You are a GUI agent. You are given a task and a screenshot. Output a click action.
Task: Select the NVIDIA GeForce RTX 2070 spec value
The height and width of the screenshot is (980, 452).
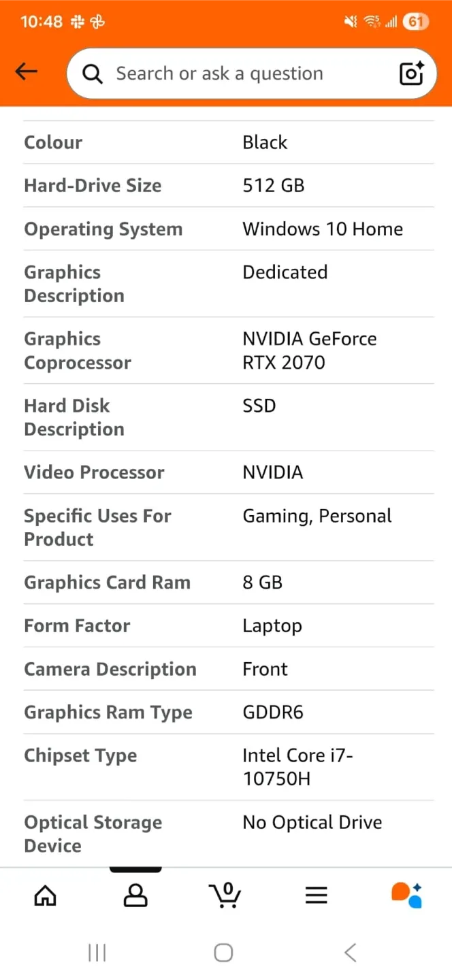(x=310, y=350)
